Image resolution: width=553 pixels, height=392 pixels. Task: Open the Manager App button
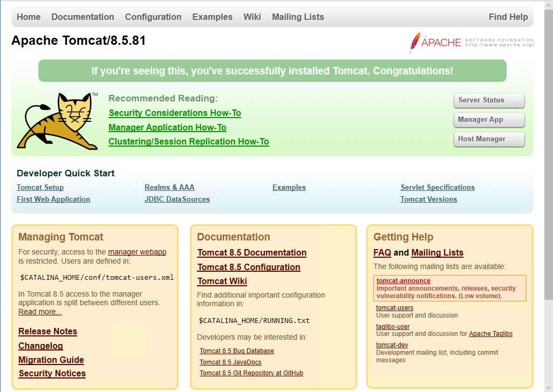click(489, 120)
